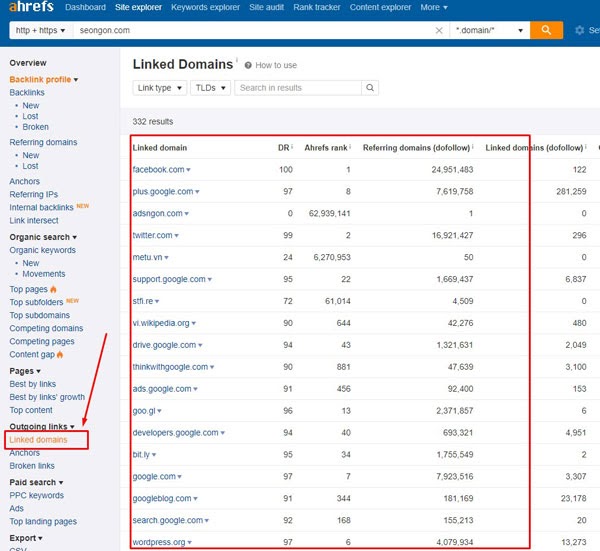Click info icon beside Ahrefs rank column
Screen dimensions: 600x551
click(350, 146)
